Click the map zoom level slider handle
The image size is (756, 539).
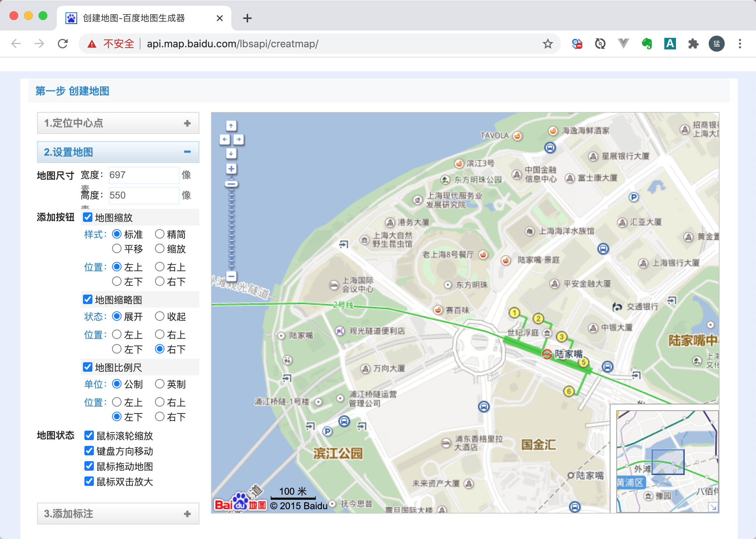pos(231,184)
